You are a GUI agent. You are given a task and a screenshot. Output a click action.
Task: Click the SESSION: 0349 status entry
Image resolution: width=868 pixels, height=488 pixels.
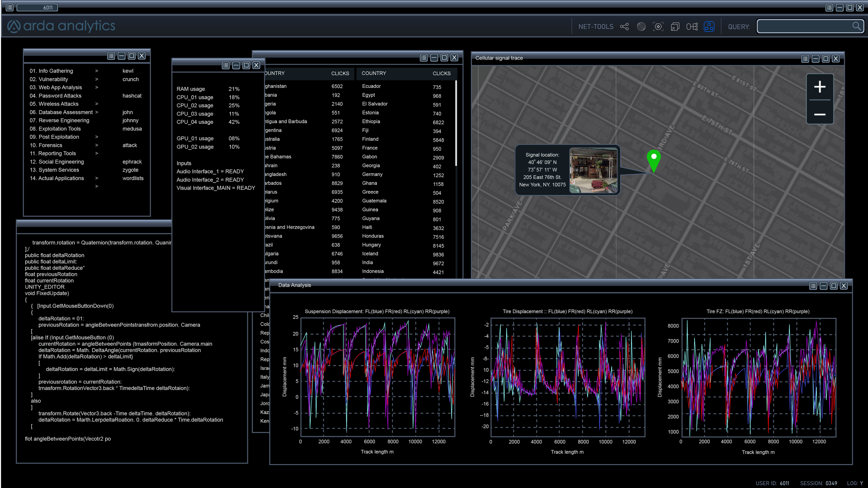coord(818,483)
